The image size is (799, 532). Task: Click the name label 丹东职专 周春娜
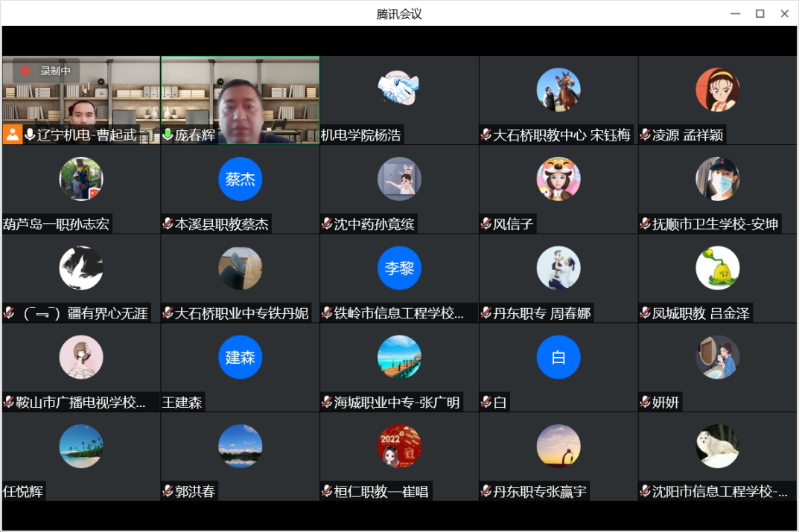pos(541,313)
